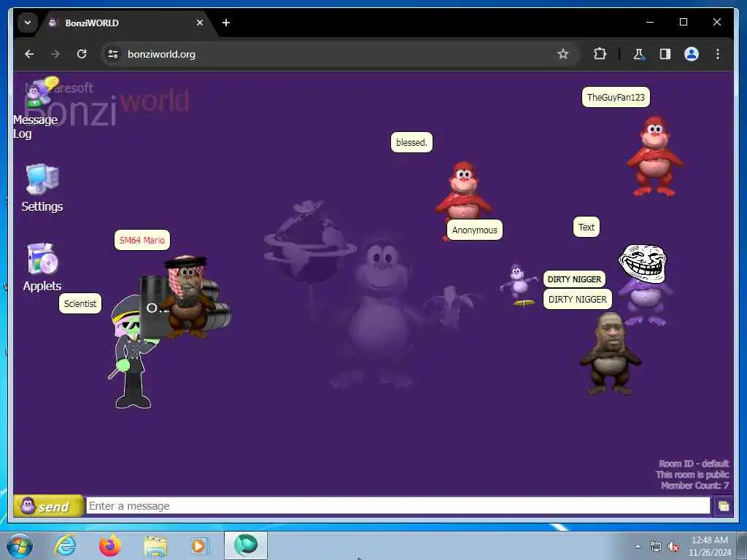Open Windows Media Player from taskbar
This screenshot has height=560, width=747.
coord(198,545)
